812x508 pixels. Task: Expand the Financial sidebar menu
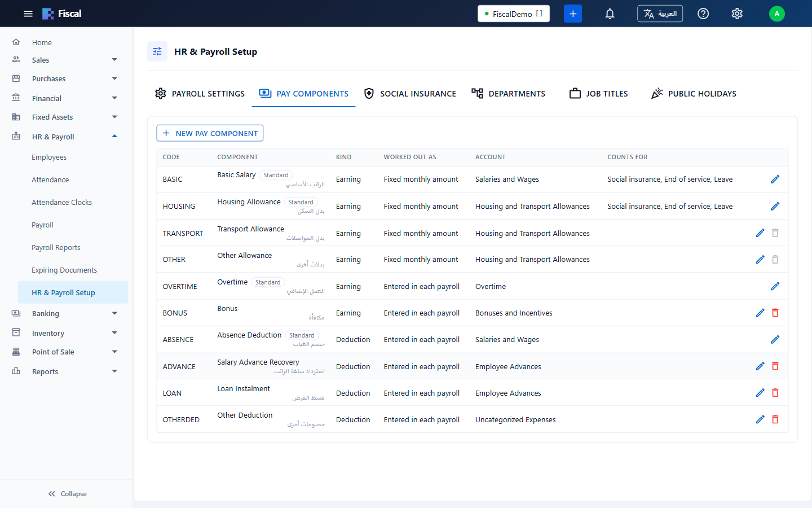tap(65, 98)
